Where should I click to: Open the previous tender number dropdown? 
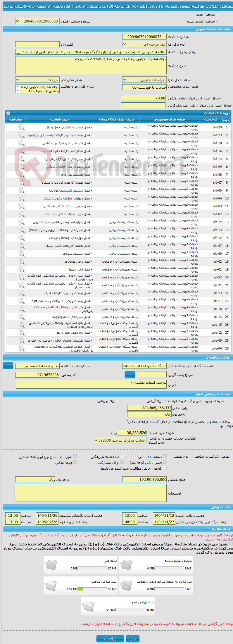(37, 21)
